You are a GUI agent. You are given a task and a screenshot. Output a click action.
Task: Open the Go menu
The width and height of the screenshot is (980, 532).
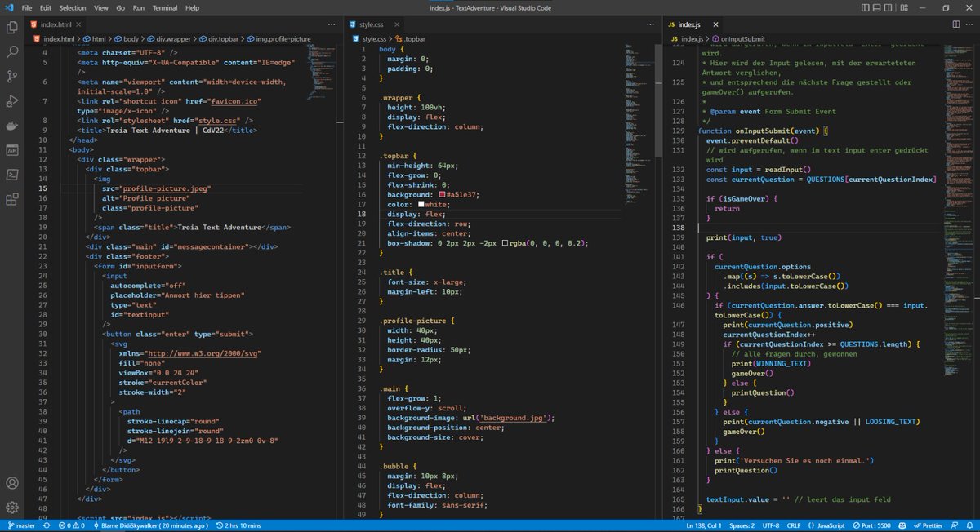[x=120, y=7]
